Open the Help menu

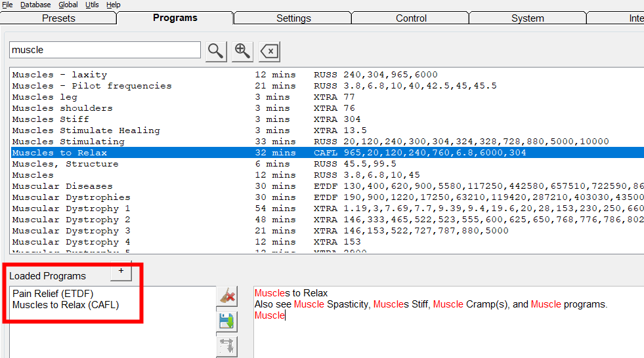(114, 5)
